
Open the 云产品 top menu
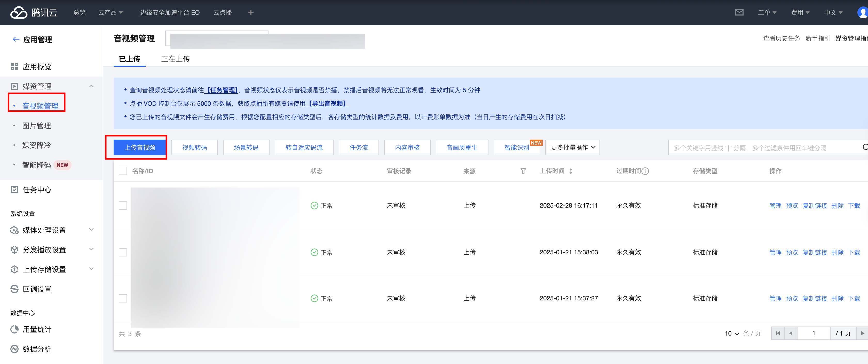110,12
